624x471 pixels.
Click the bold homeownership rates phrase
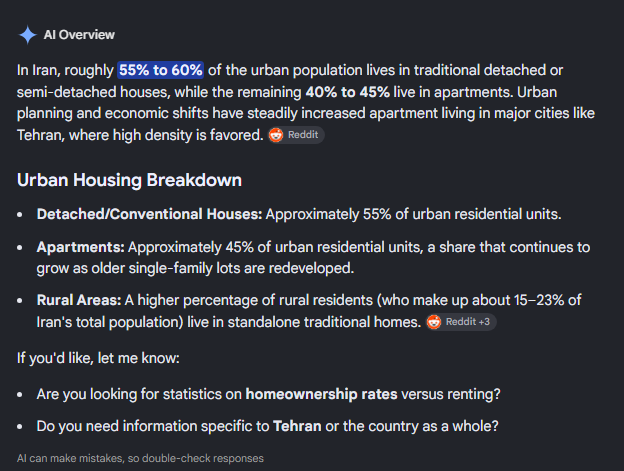[x=322, y=394]
